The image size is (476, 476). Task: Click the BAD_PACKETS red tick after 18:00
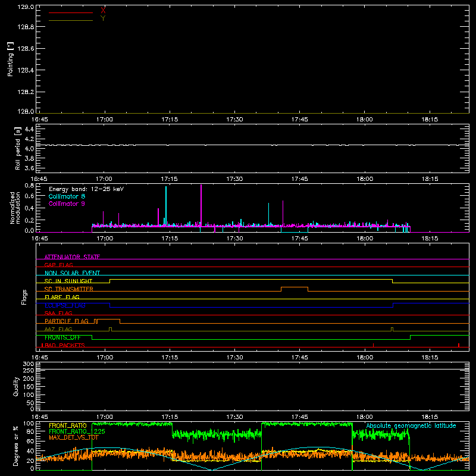click(374, 345)
